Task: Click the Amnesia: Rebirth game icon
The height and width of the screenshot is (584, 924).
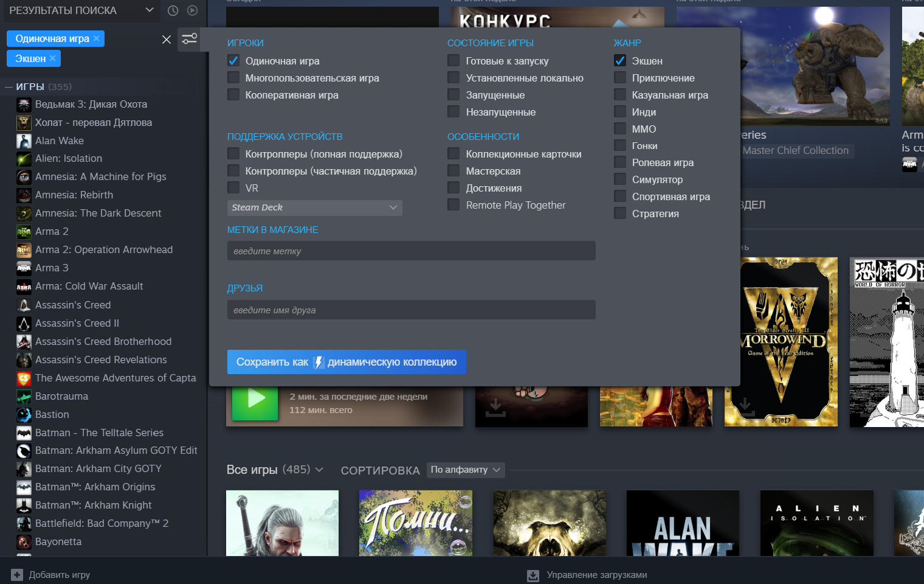Action: click(24, 195)
